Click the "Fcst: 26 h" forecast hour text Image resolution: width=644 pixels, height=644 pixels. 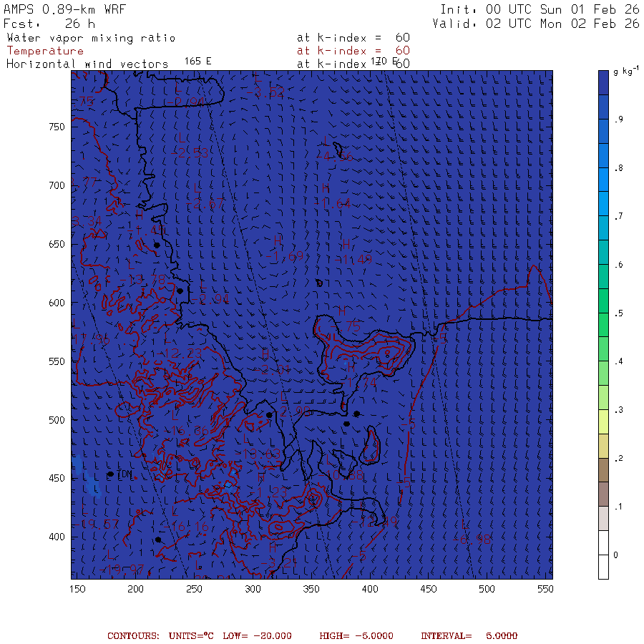pyautogui.click(x=49, y=24)
